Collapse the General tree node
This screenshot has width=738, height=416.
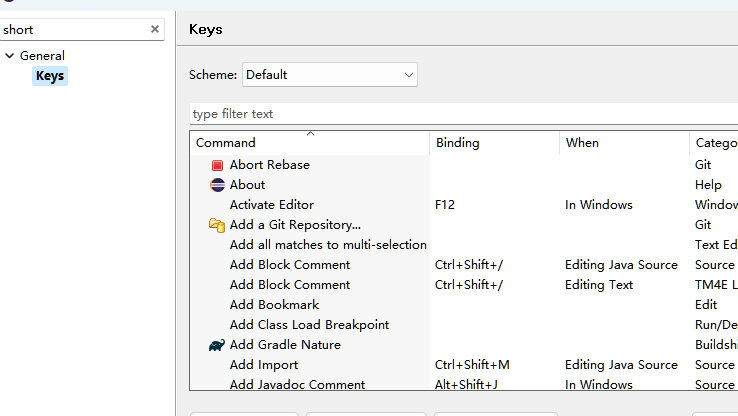click(x=10, y=56)
